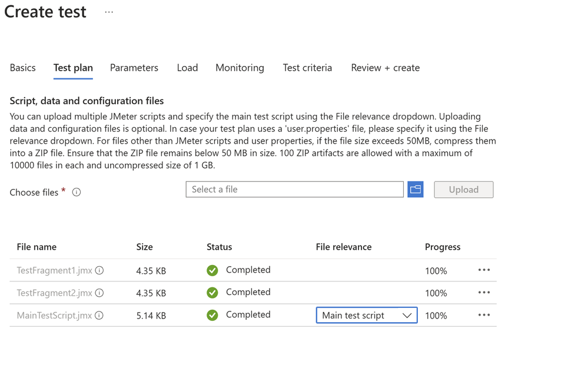
Task: Navigate to Review + create tab
Action: tap(386, 68)
